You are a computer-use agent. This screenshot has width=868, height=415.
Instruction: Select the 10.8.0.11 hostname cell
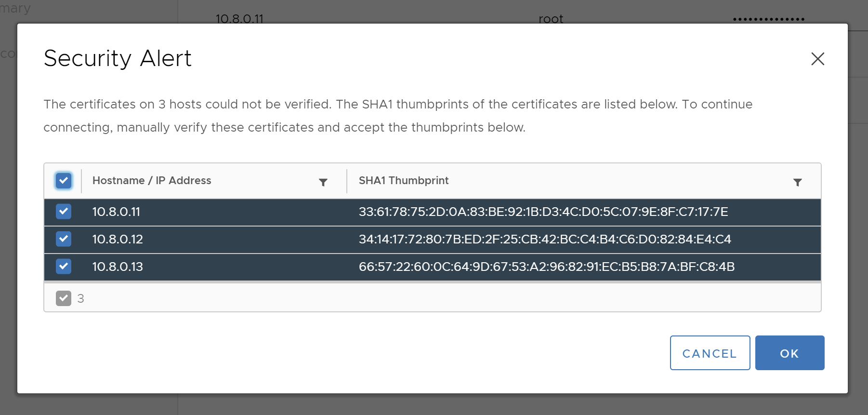[x=116, y=212]
